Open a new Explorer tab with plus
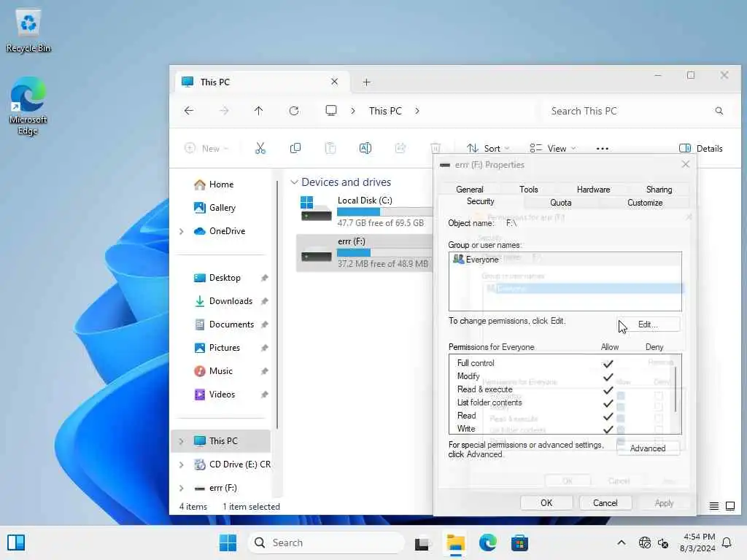 [x=366, y=82]
